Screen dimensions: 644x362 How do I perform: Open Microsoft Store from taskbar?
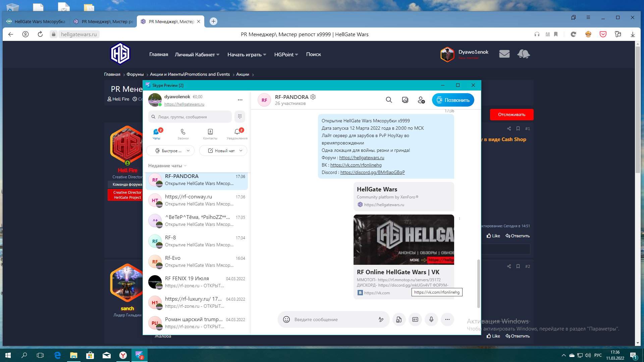(x=90, y=355)
